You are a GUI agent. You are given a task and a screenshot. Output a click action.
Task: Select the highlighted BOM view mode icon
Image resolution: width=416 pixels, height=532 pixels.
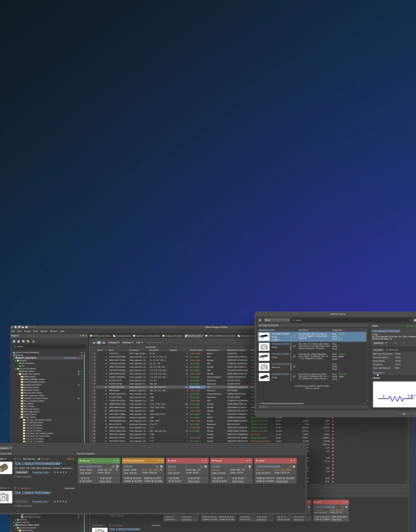point(99,342)
